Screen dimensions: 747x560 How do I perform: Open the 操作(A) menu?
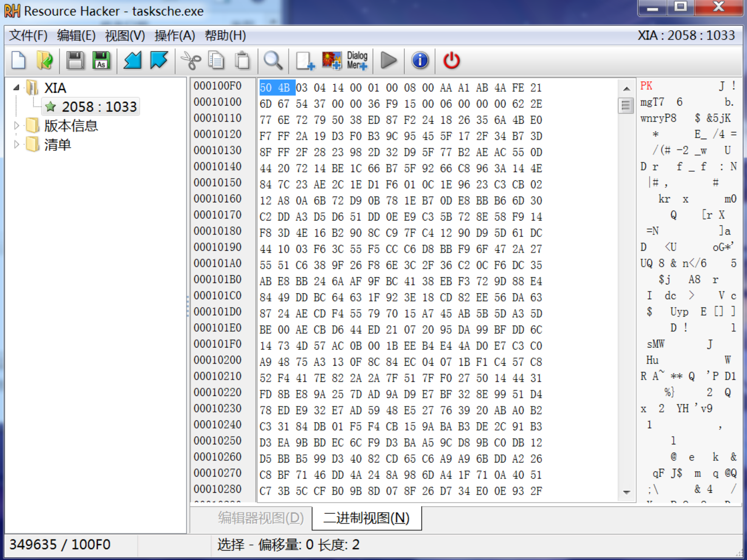(175, 36)
